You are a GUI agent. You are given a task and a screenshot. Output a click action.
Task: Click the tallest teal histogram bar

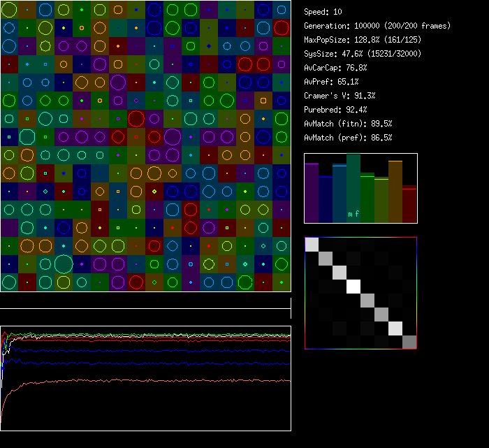click(x=353, y=189)
